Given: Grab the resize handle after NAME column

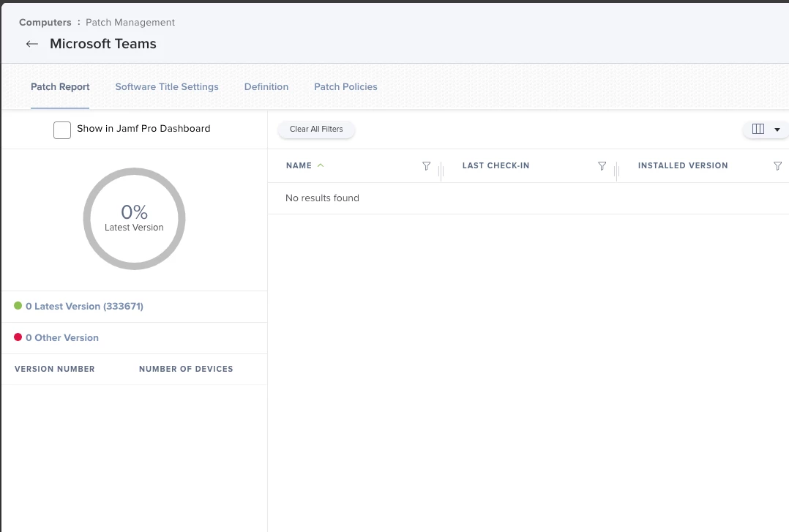Looking at the screenshot, I should point(441,171).
